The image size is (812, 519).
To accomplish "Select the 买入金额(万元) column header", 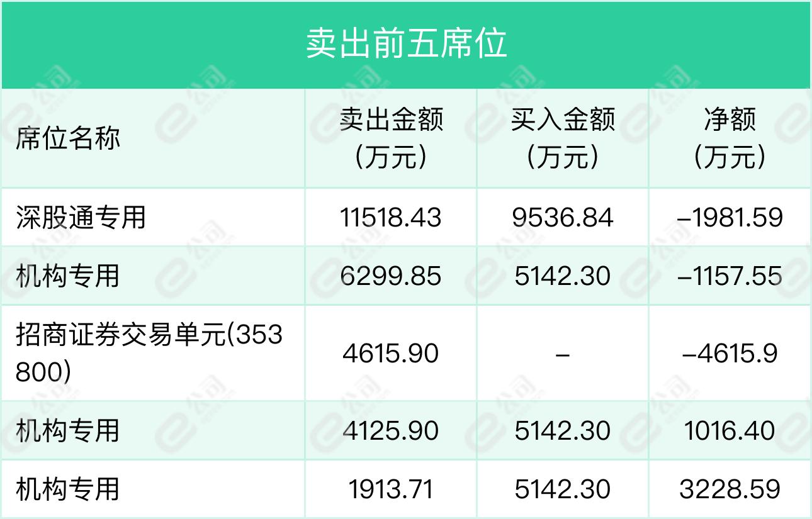I will point(562,138).
